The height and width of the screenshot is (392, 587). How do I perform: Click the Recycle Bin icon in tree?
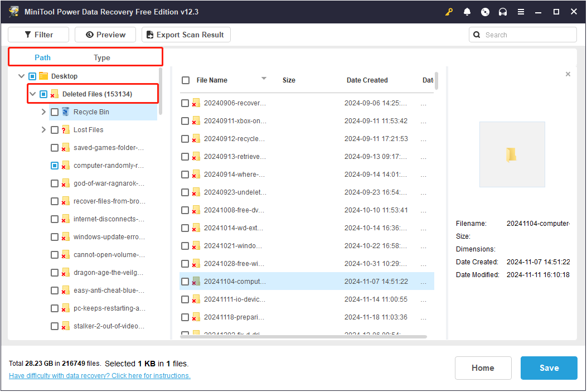click(66, 112)
